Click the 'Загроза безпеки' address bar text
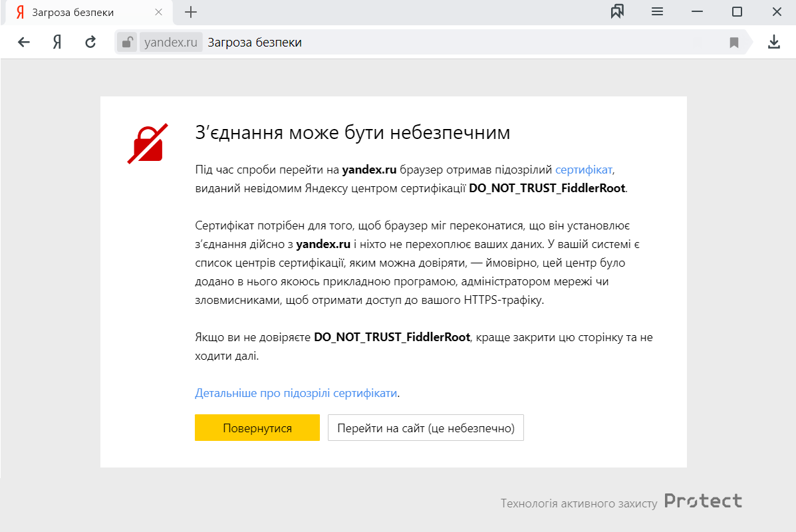Viewport: 796px width, 532px height. 254,42
